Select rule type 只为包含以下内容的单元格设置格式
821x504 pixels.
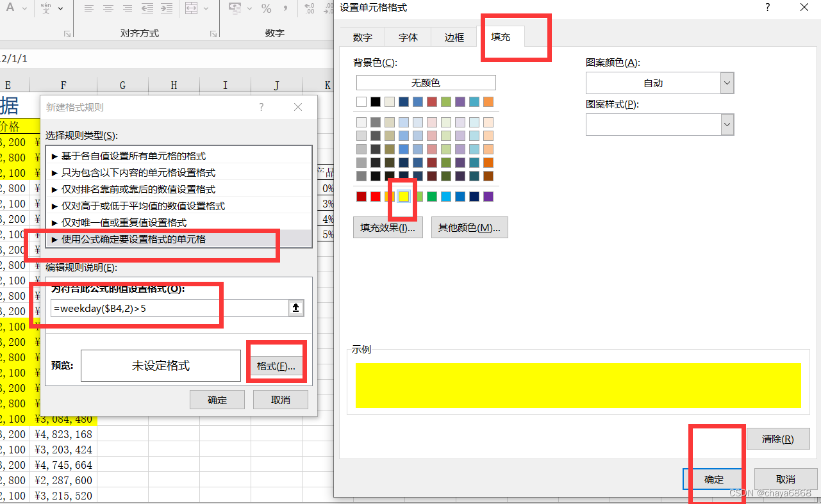pyautogui.click(x=178, y=172)
